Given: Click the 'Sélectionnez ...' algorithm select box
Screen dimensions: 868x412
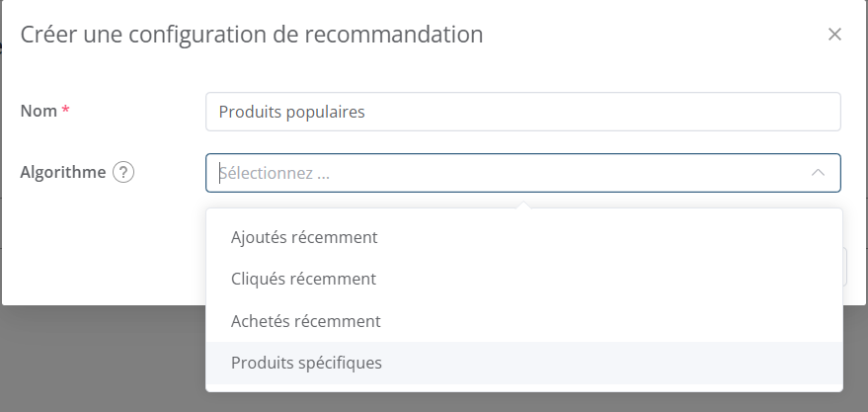Looking at the screenshot, I should click(494, 172).
